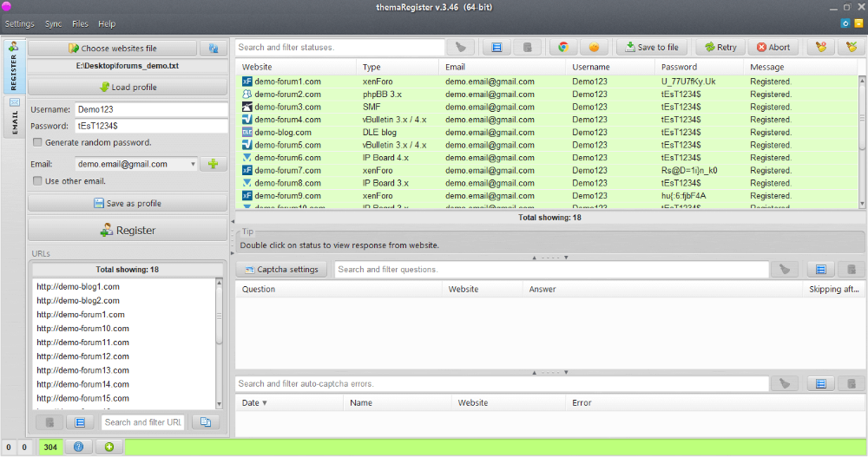Click copy icon next to Choose websites file
The image size is (868, 457).
[x=214, y=49]
